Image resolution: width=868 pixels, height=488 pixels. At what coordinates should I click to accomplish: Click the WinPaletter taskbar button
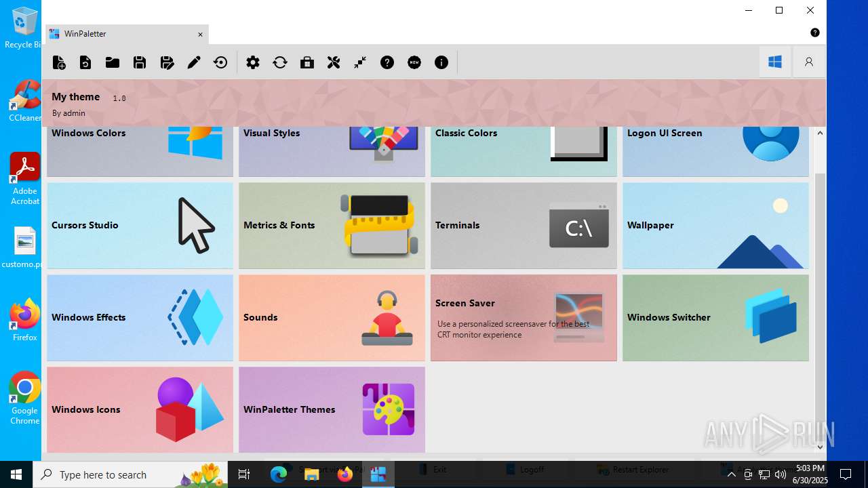[378, 474]
